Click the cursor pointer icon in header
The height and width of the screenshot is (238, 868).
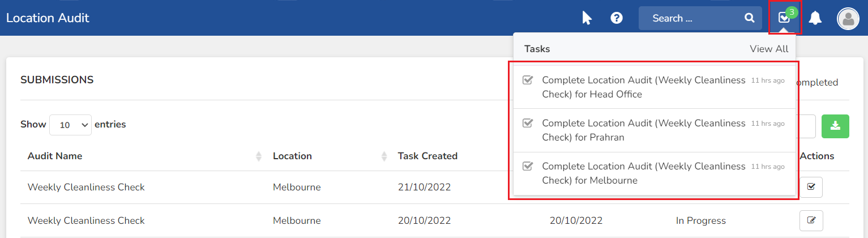click(587, 18)
